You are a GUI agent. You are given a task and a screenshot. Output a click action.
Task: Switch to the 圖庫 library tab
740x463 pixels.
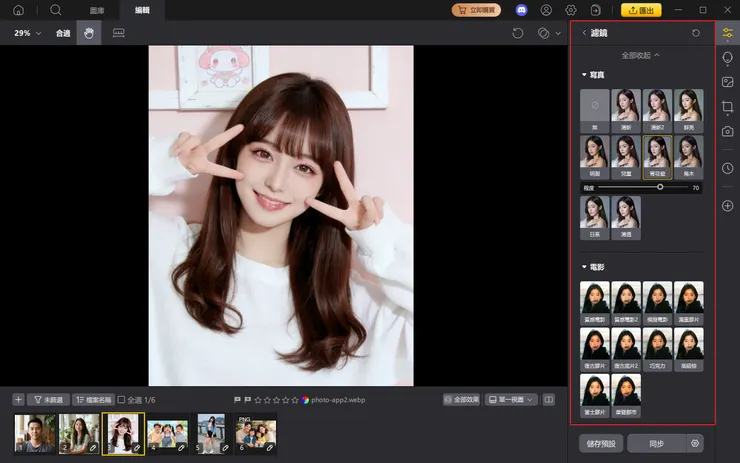pyautogui.click(x=97, y=10)
